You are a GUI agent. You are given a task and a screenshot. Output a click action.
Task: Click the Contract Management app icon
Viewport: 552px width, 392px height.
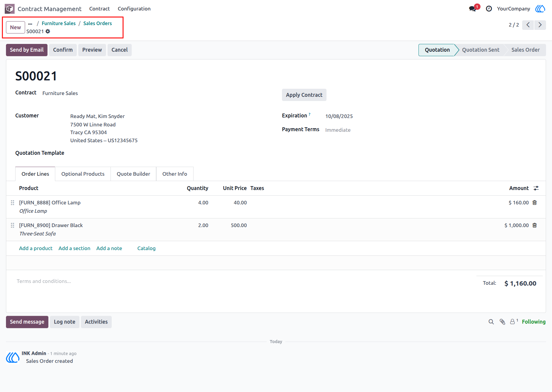coord(10,9)
